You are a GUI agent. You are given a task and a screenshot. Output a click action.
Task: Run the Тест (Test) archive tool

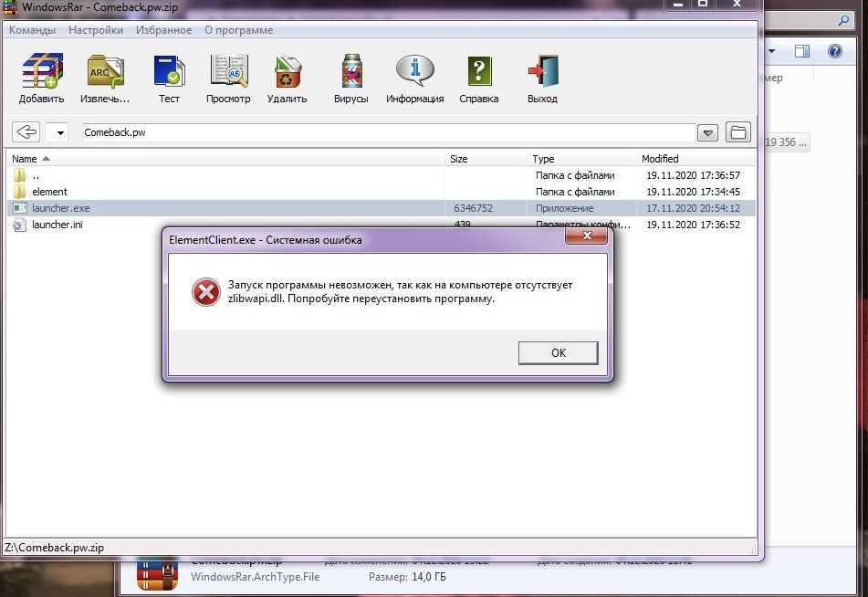click(x=169, y=72)
